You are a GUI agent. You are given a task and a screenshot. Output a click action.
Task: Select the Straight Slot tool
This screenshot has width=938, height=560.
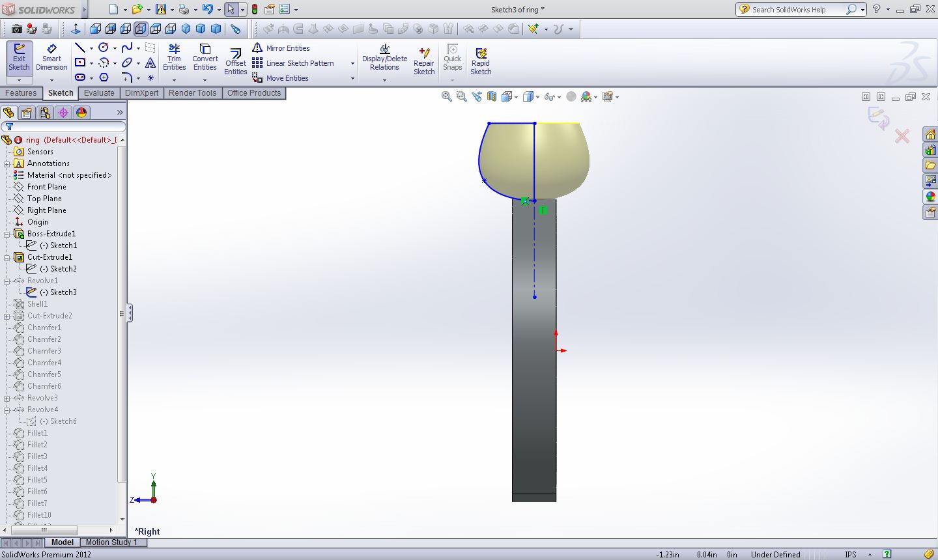[80, 77]
